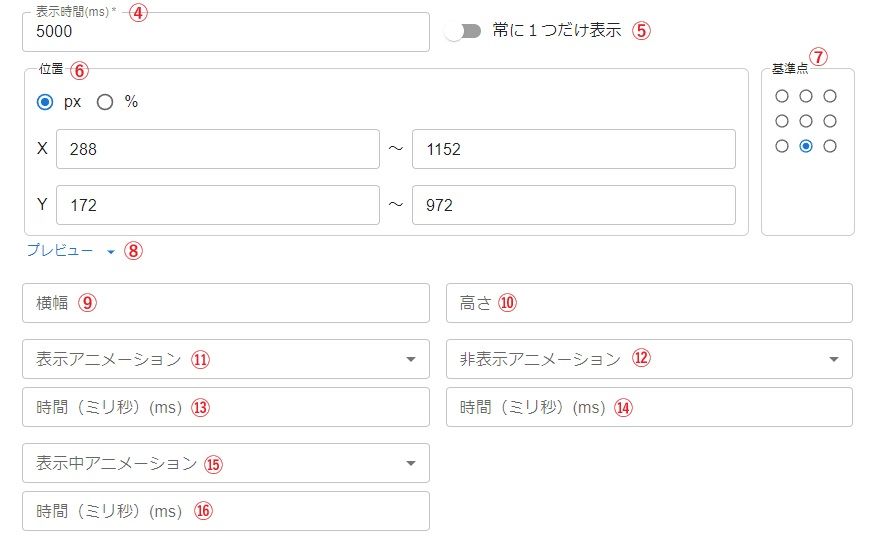
Task: Focus the 高さ height input field
Action: tap(649, 303)
